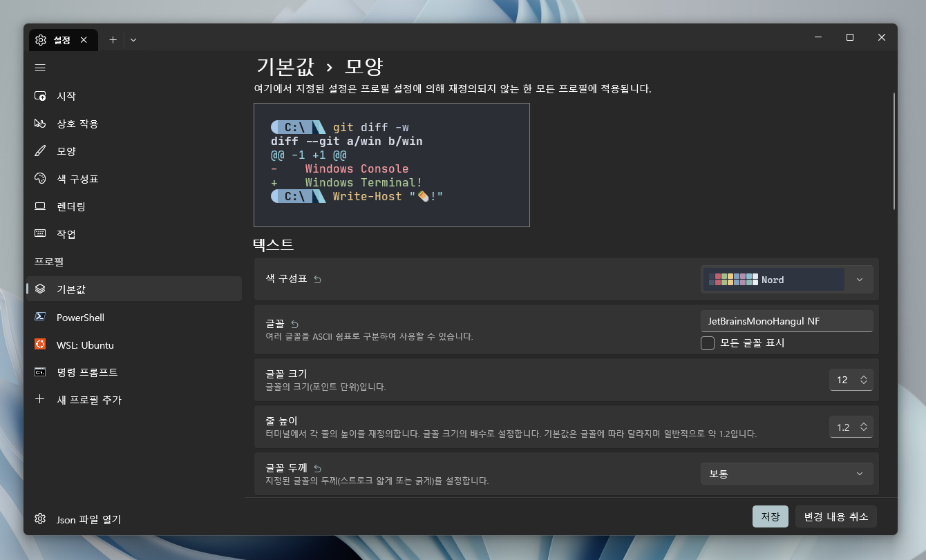Click the 글꼴 크기 setting label
This screenshot has height=560, width=926.
click(286, 374)
